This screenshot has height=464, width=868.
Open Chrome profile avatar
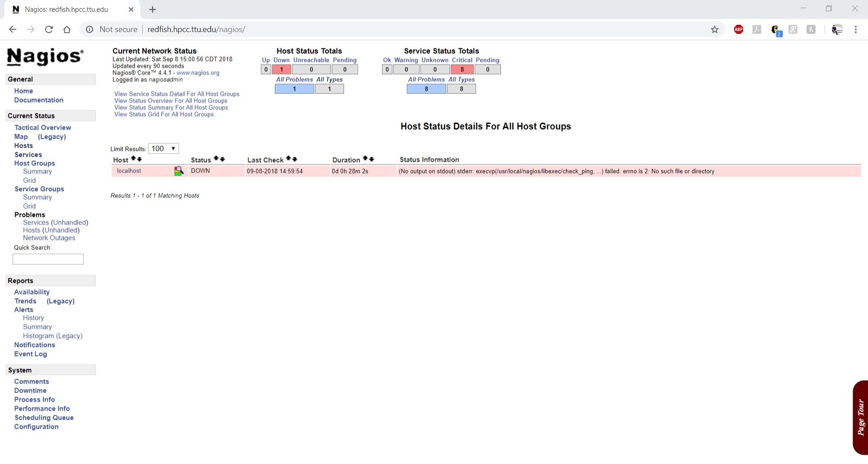point(837,29)
